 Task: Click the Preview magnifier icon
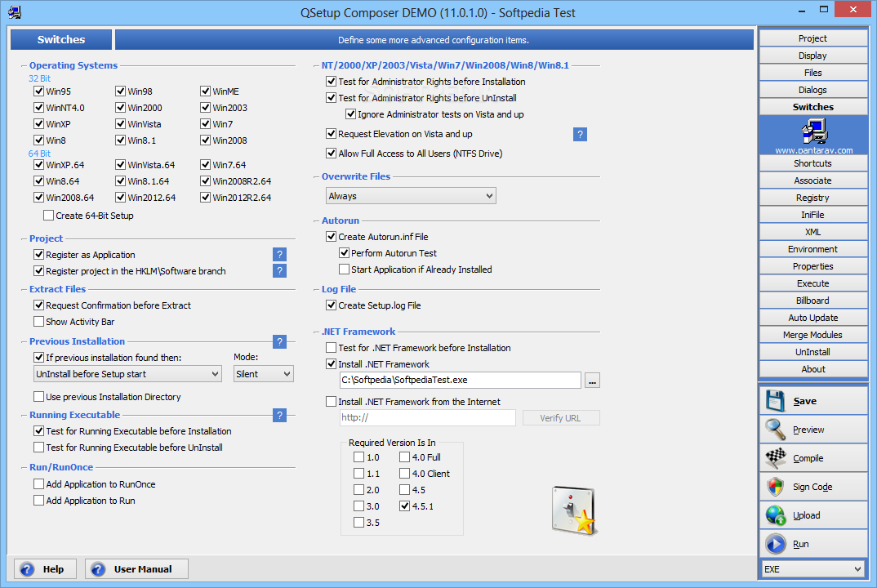pos(775,430)
